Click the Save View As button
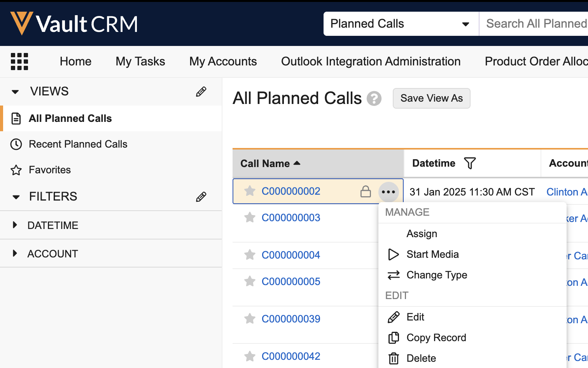 (431, 99)
